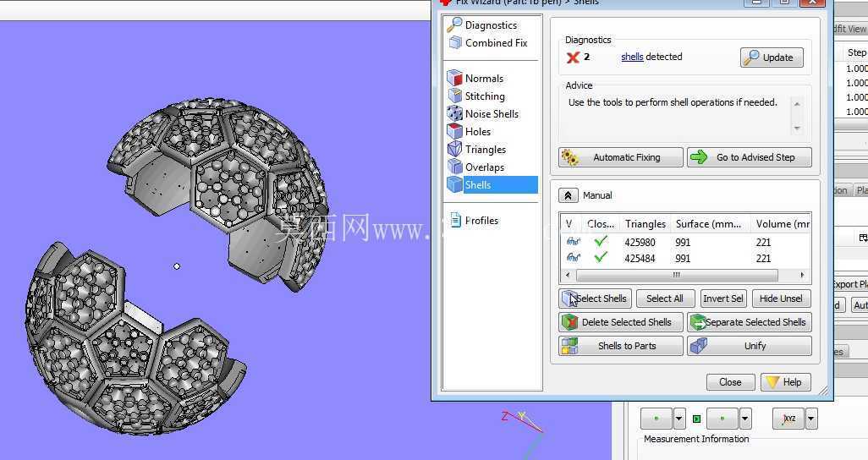Click the shell table's right arrow
The image size is (868, 460).
click(x=802, y=275)
